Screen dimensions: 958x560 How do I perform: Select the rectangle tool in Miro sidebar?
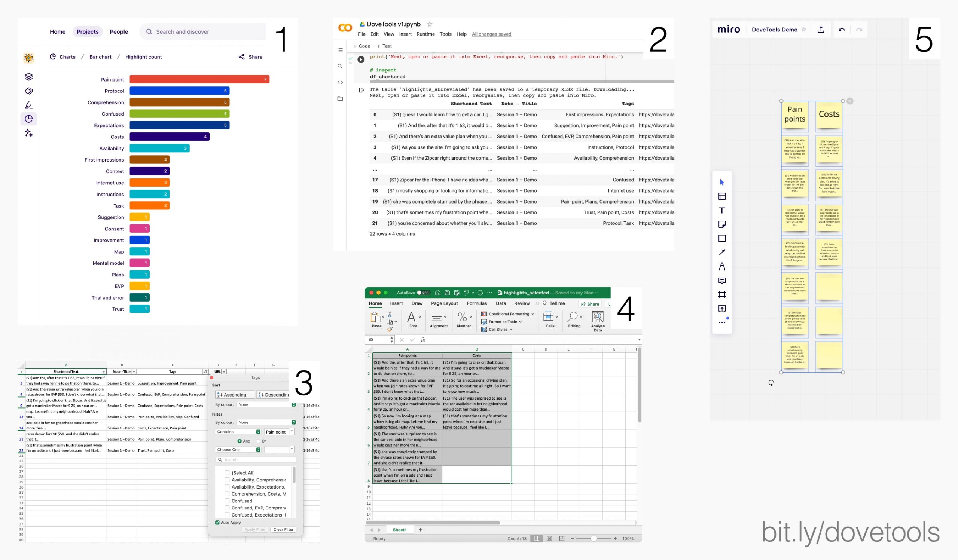click(723, 238)
